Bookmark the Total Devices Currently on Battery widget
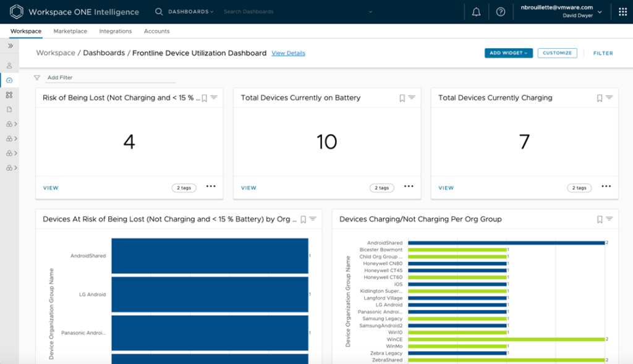Screen dimensions: 633x364 coord(402,98)
